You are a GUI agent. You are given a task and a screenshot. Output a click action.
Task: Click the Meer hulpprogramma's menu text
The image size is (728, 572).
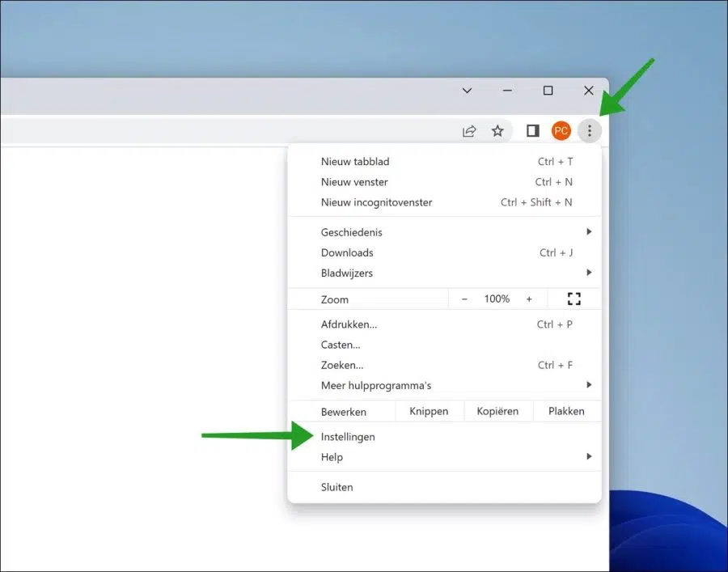pyautogui.click(x=376, y=386)
